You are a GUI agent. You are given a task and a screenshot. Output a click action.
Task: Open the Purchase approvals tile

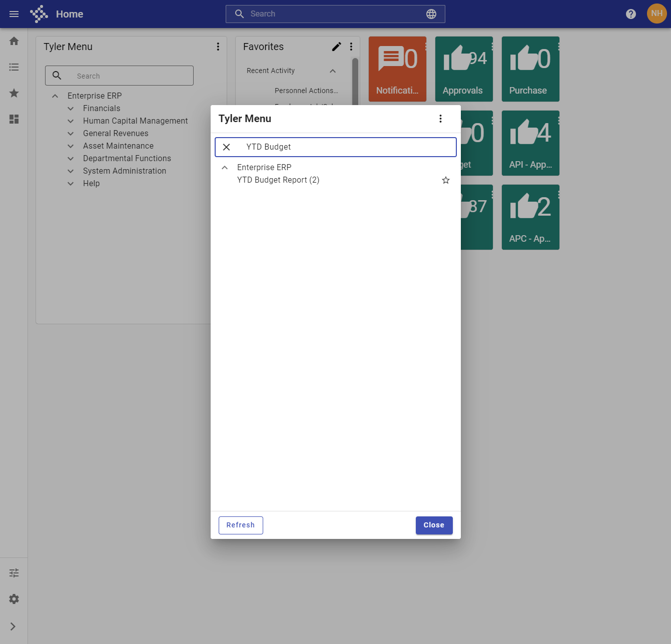click(530, 69)
